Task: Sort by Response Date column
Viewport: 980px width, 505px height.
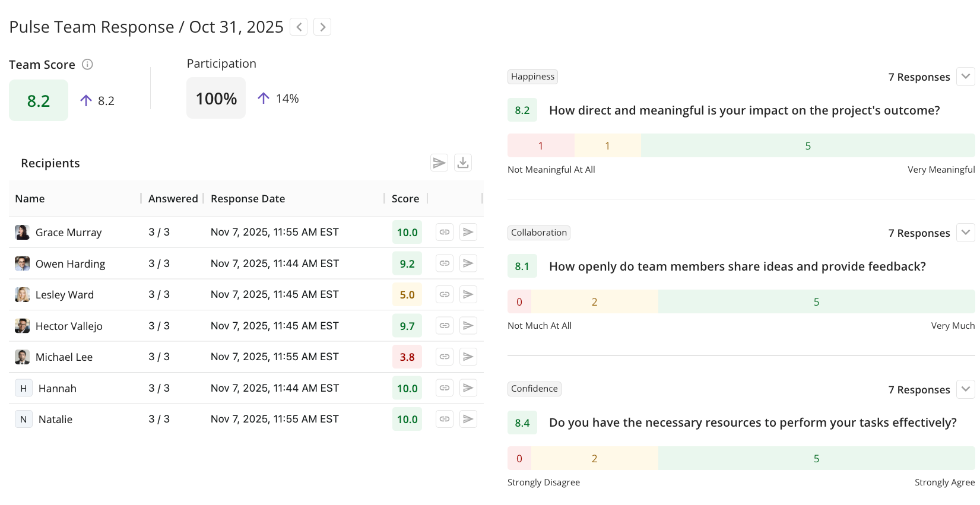Action: pos(248,199)
